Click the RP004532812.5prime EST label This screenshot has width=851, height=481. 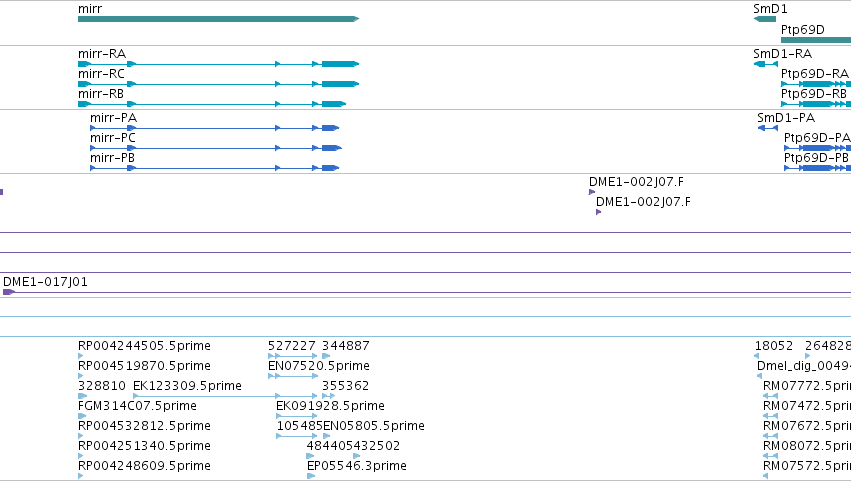144,426
